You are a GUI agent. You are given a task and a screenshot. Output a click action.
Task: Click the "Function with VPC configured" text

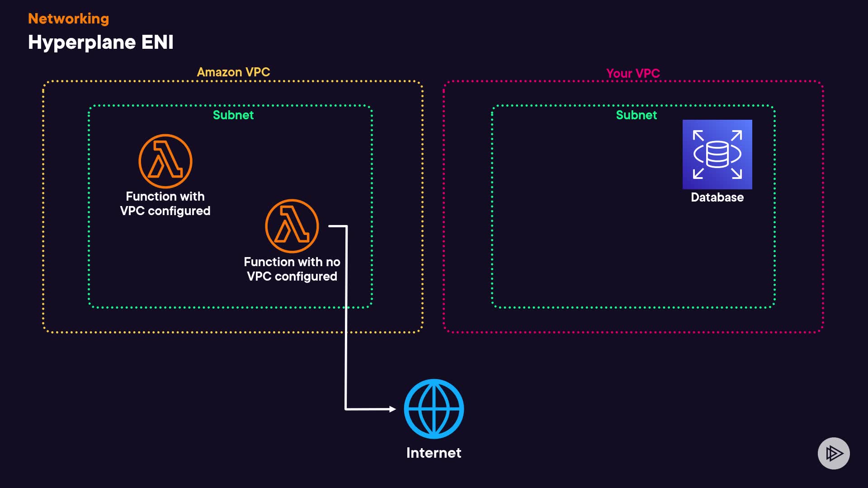point(165,204)
